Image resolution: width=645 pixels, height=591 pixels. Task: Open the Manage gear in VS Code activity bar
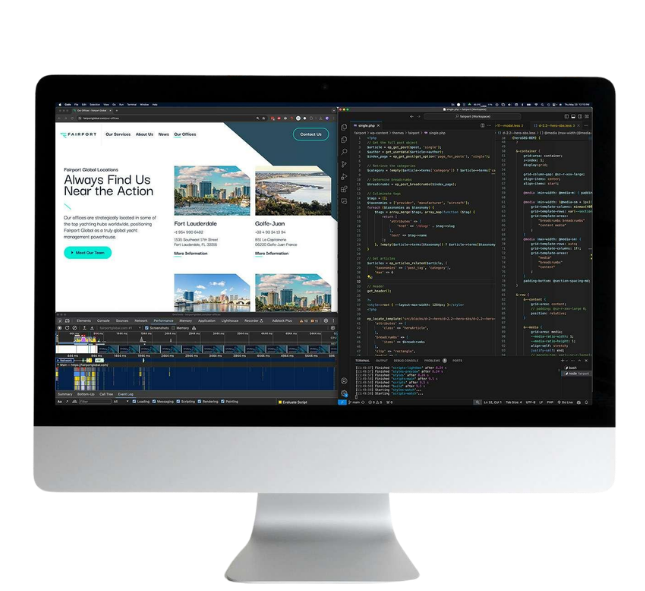(x=344, y=394)
